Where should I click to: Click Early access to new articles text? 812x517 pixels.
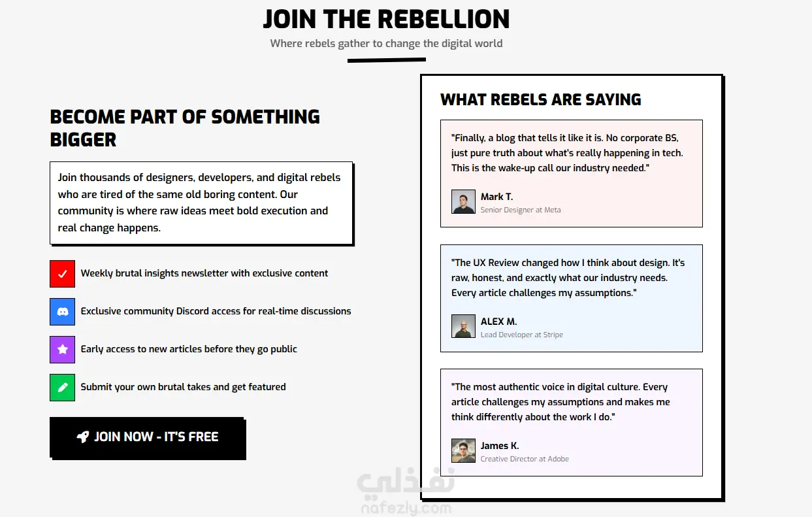point(189,349)
